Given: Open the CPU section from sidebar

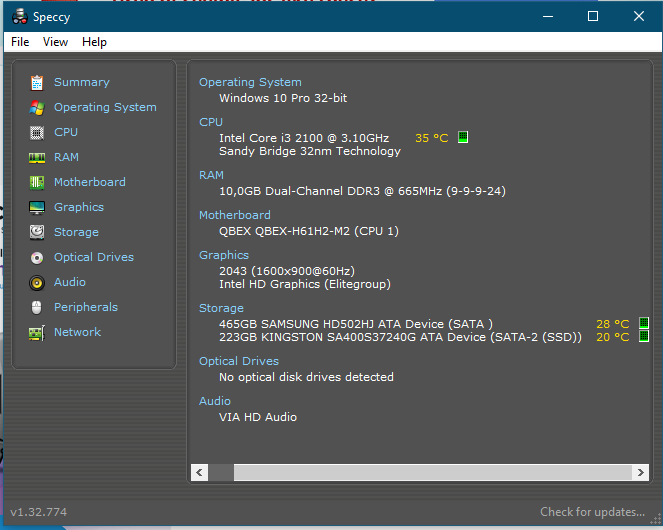Looking at the screenshot, I should click(x=66, y=132).
